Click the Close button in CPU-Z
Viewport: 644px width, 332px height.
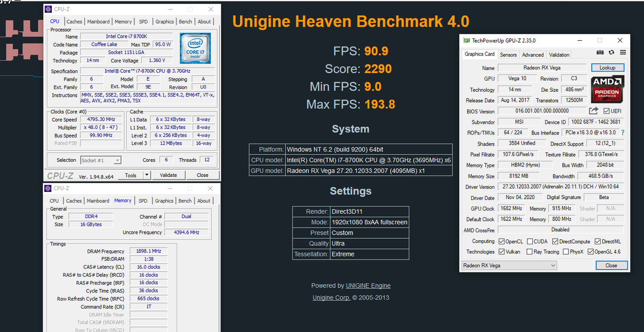click(203, 175)
